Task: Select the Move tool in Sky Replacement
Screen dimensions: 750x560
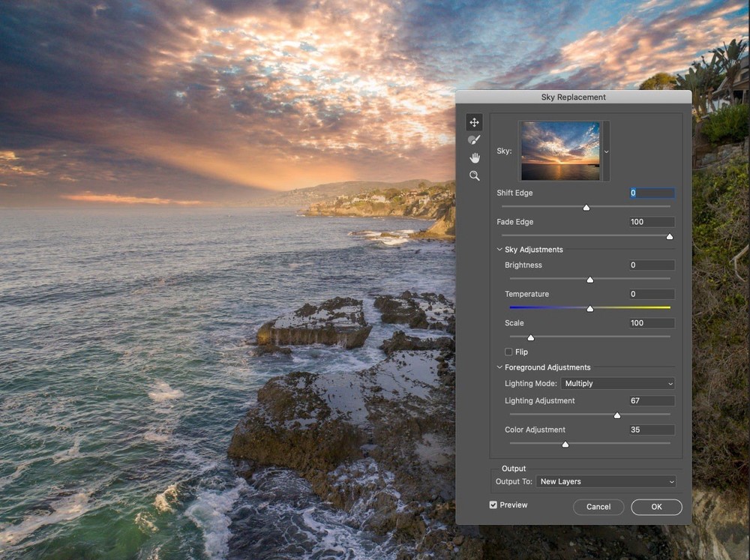Action: click(474, 121)
